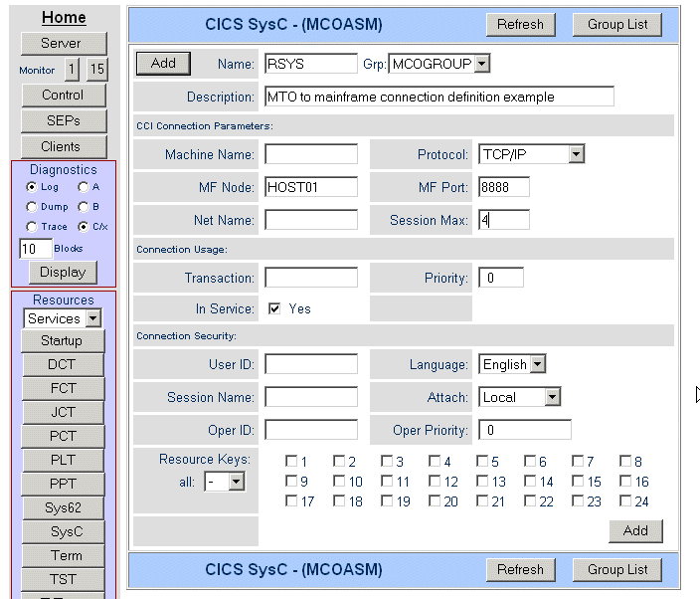The height and width of the screenshot is (599, 700).
Task: Open the Resources Services dropdown
Action: [93, 318]
